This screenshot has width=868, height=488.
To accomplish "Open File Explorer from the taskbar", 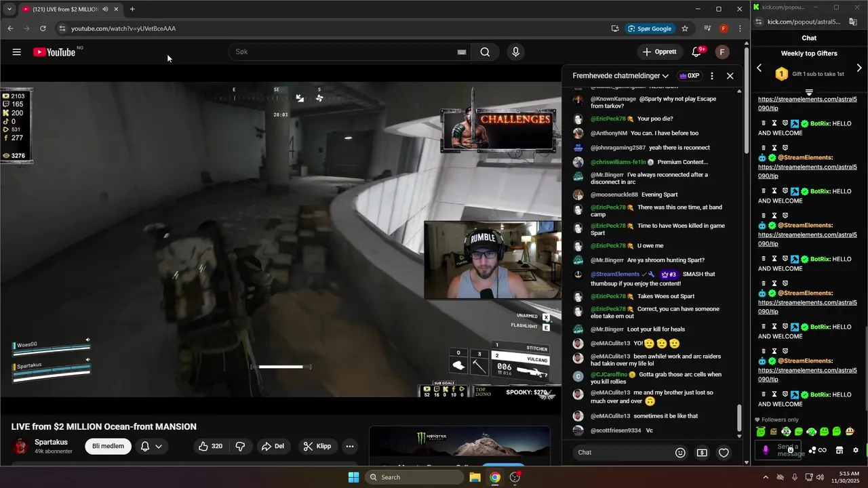I will [475, 477].
